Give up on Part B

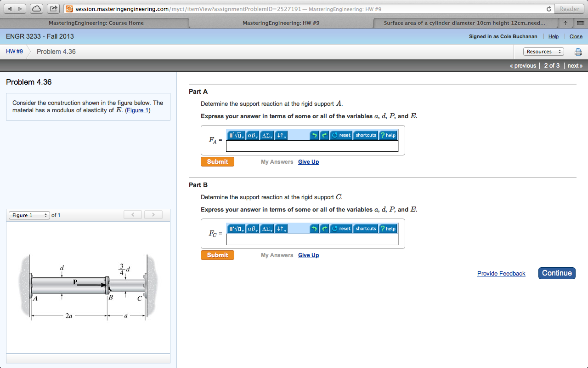click(x=308, y=255)
